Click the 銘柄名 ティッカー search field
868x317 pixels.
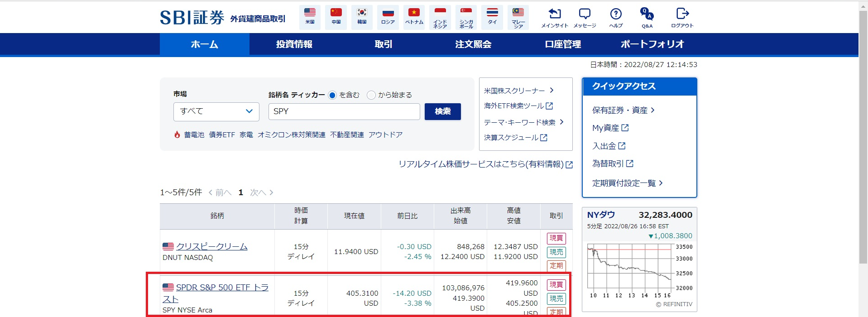(x=344, y=111)
